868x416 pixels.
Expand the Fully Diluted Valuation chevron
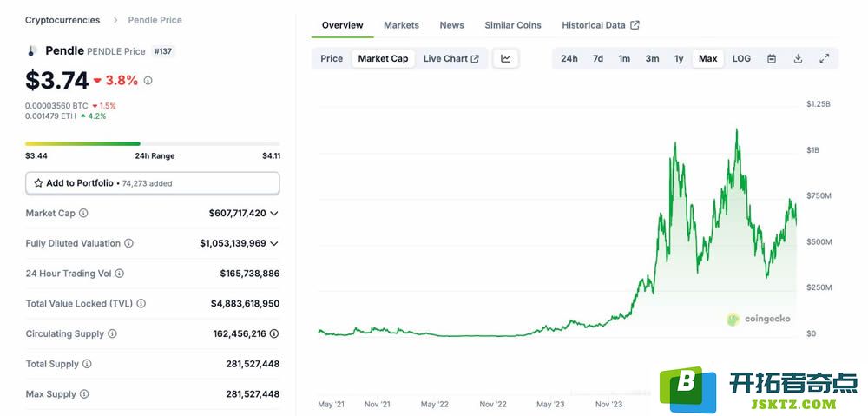[274, 243]
